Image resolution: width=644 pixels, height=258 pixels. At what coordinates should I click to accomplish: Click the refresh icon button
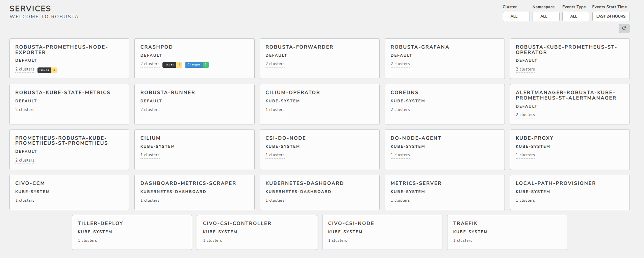[x=624, y=29]
